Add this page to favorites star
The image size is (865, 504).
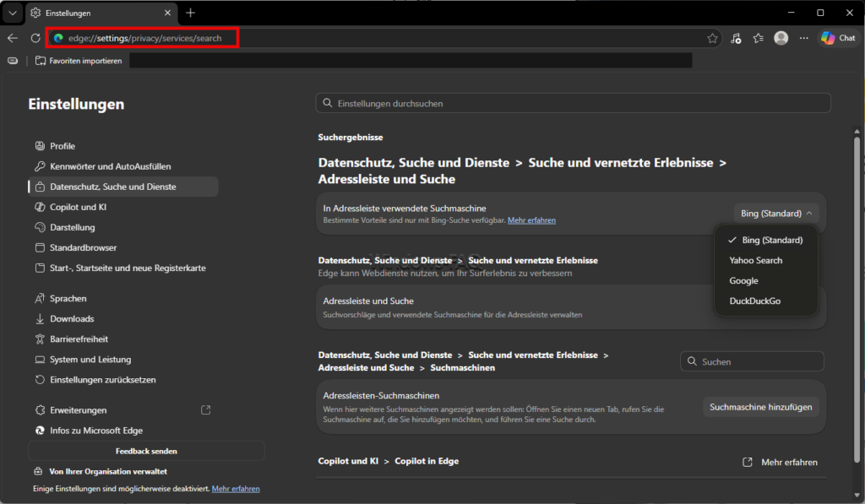click(712, 38)
